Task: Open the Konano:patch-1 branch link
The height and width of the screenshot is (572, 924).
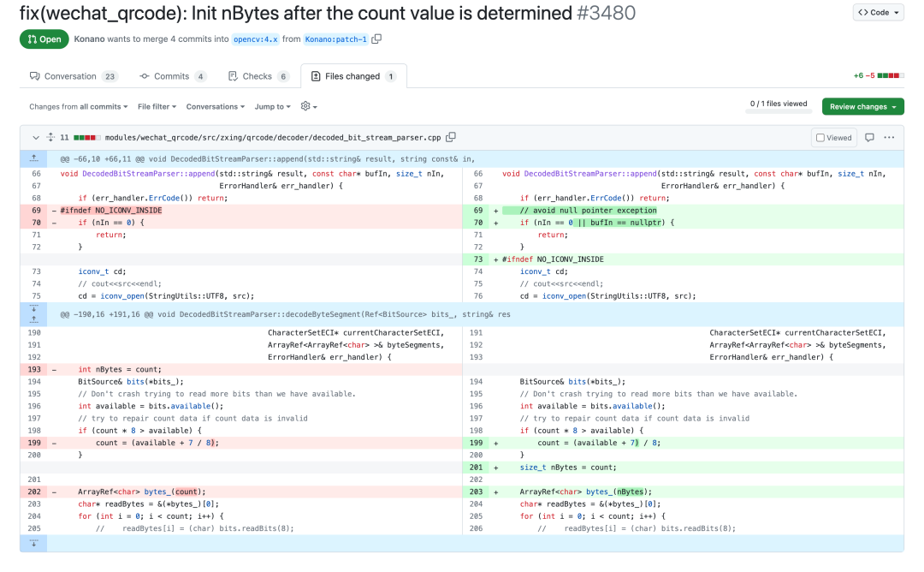Action: pos(336,39)
